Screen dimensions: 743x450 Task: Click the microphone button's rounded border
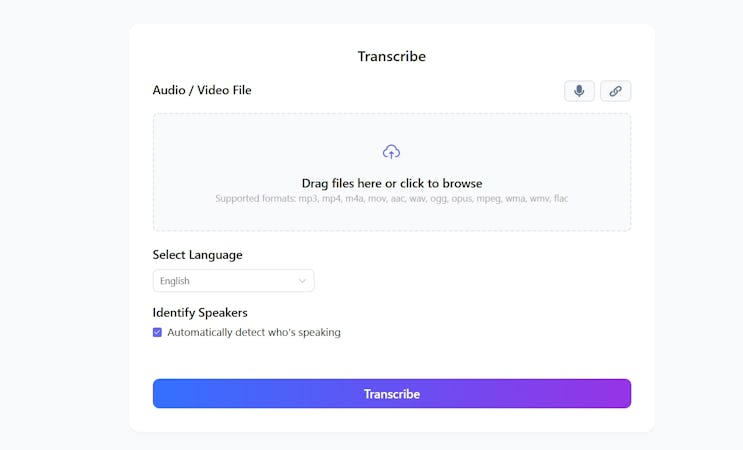(x=565, y=91)
